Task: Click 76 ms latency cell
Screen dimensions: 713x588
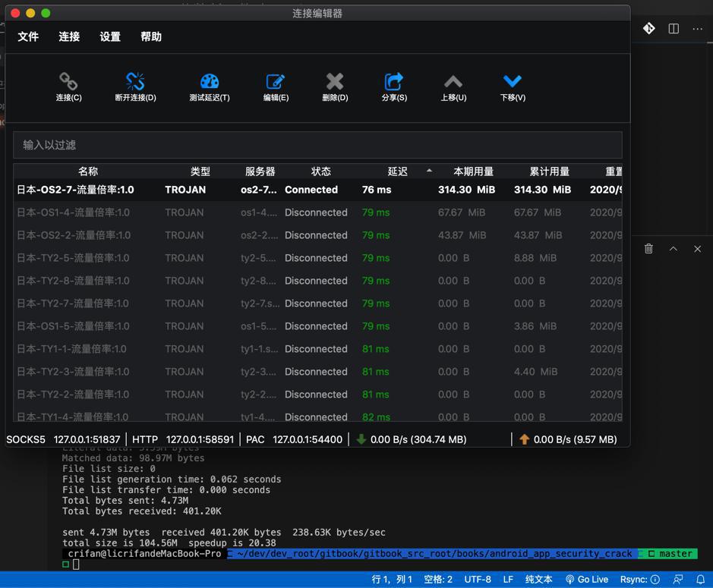Action: point(377,190)
